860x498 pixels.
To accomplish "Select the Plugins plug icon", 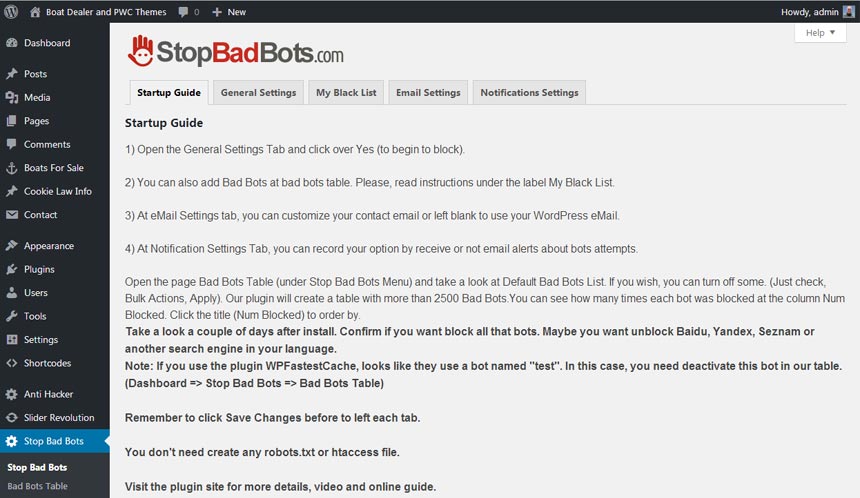I will click(x=12, y=269).
